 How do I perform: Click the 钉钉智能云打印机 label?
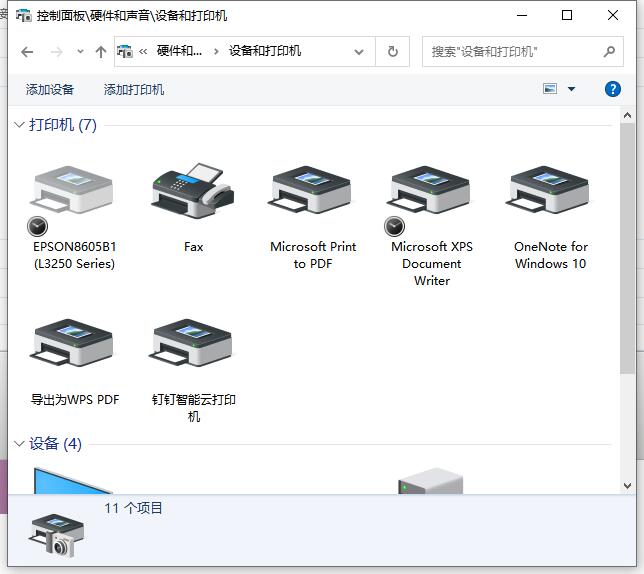[x=193, y=408]
